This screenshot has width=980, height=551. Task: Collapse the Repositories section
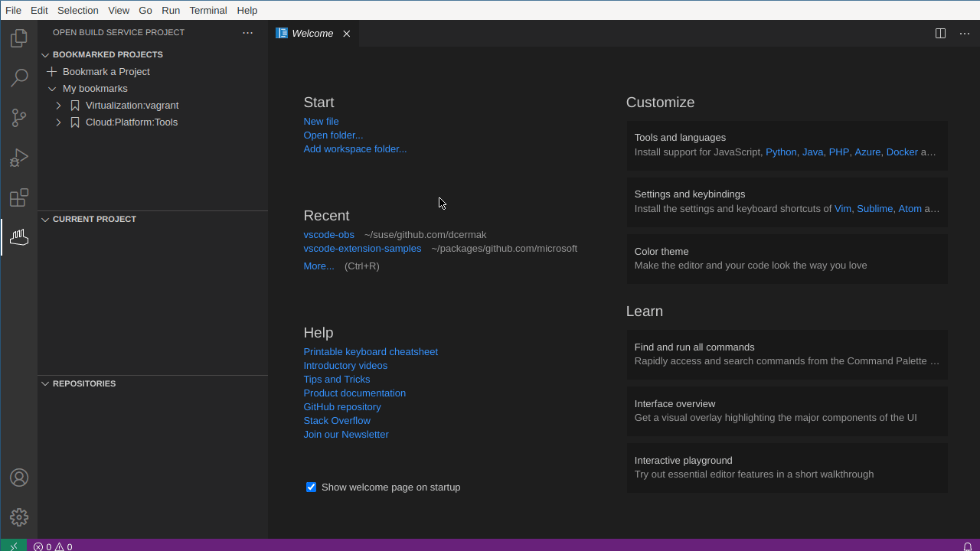45,384
